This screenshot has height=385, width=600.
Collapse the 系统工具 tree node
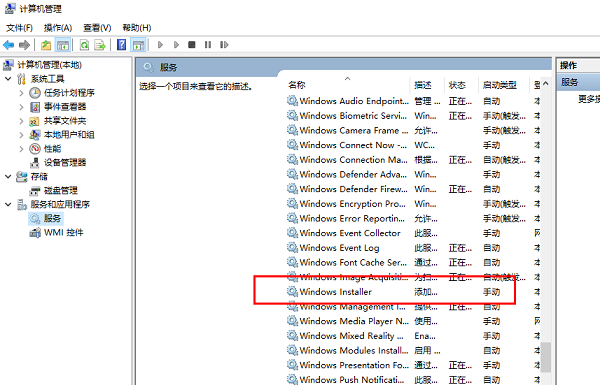pos(8,79)
